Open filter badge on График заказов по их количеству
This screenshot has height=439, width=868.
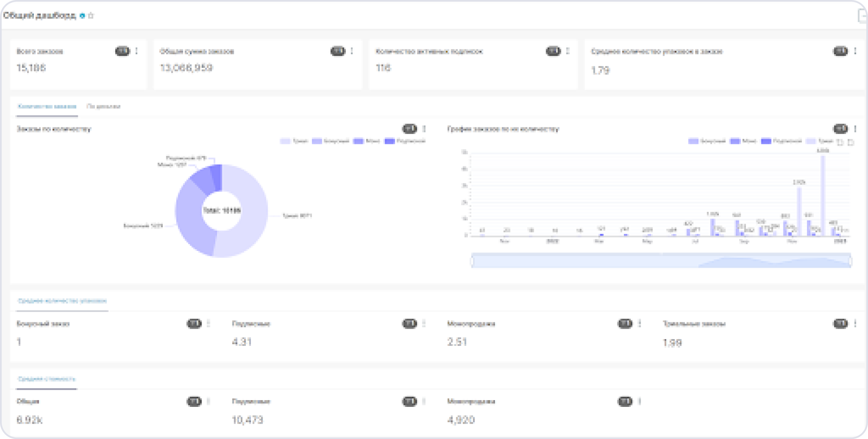[840, 129]
